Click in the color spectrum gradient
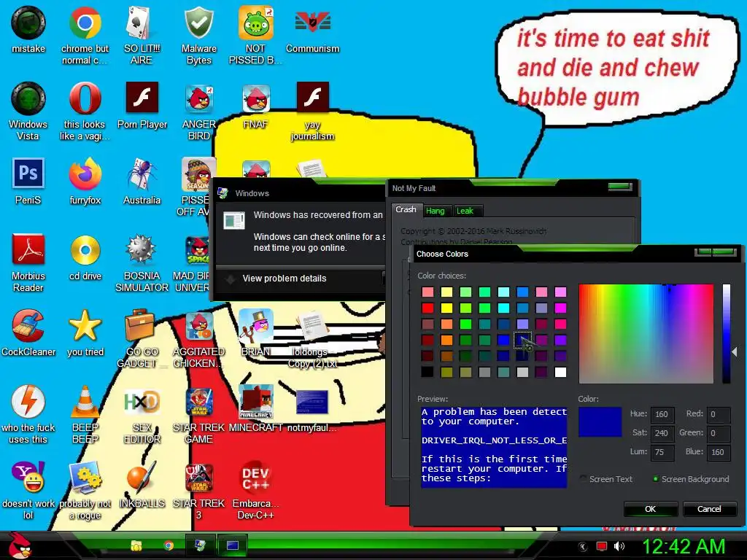 (646, 333)
